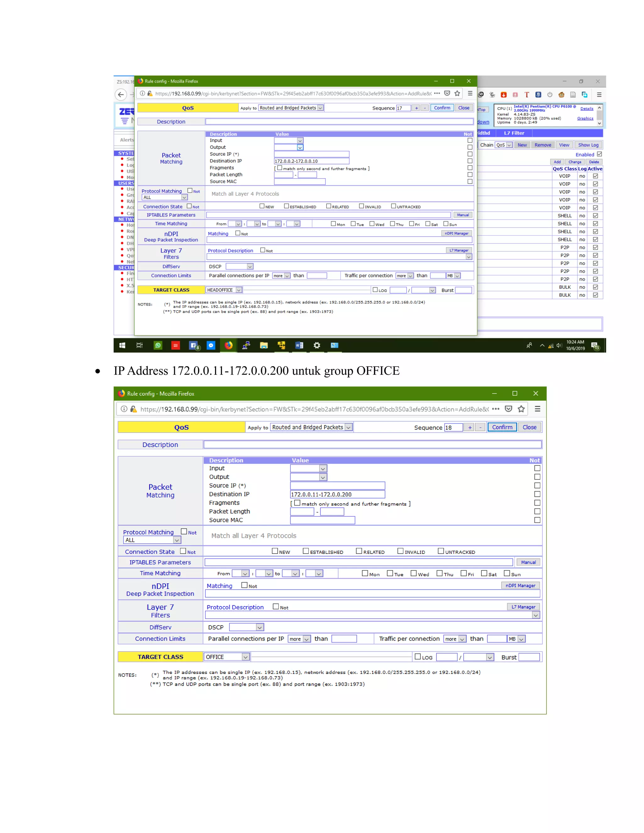Click the Firefox icon in the taskbar
644x833 pixels.
(x=229, y=345)
